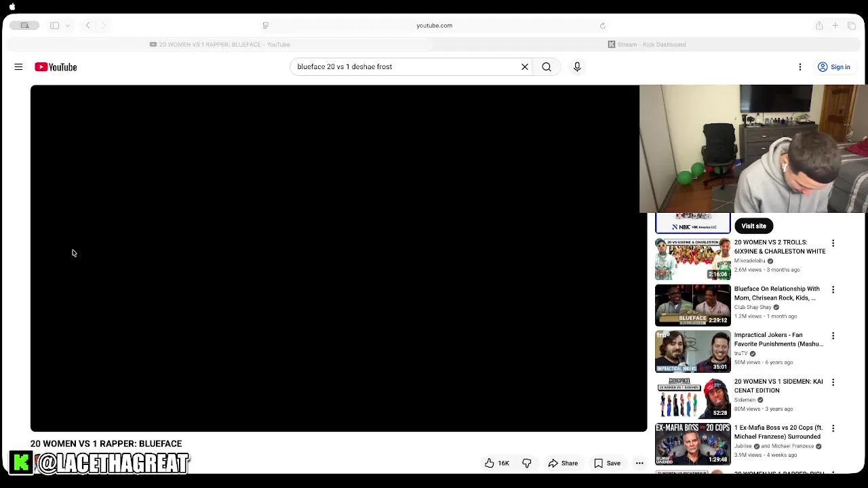This screenshot has height=488, width=868.
Task: Expand the sidebar tab group dropdown arrow
Action: [x=68, y=26]
